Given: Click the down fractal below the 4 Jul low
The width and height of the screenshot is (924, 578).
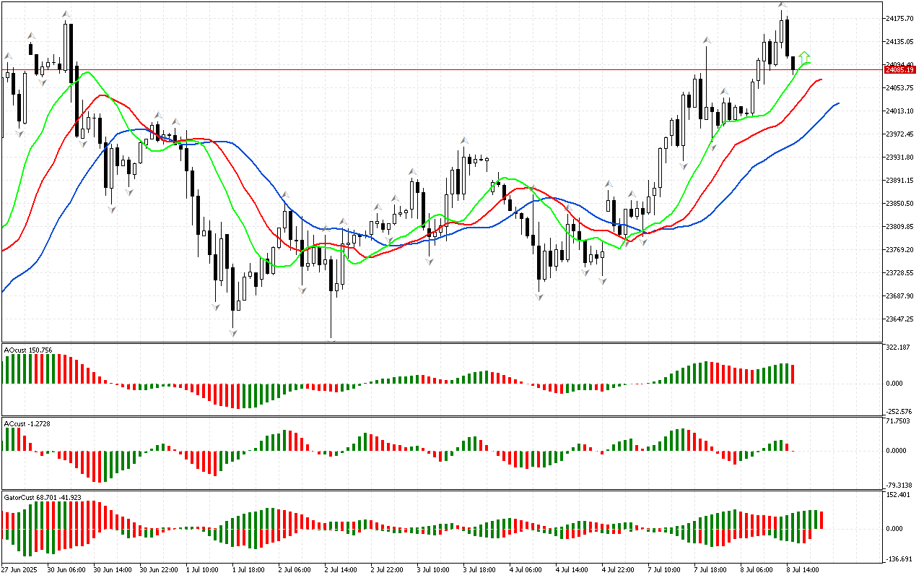Looking at the screenshot, I should coord(539,297).
